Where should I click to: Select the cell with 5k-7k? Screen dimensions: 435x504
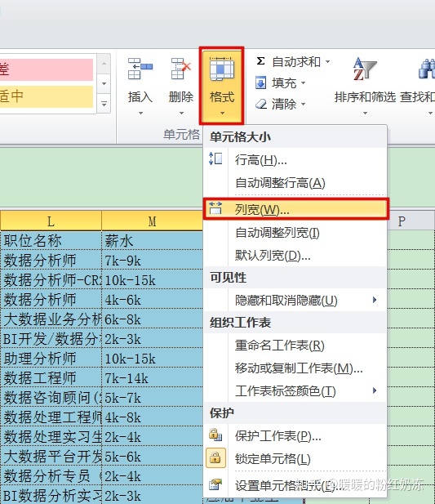point(152,397)
